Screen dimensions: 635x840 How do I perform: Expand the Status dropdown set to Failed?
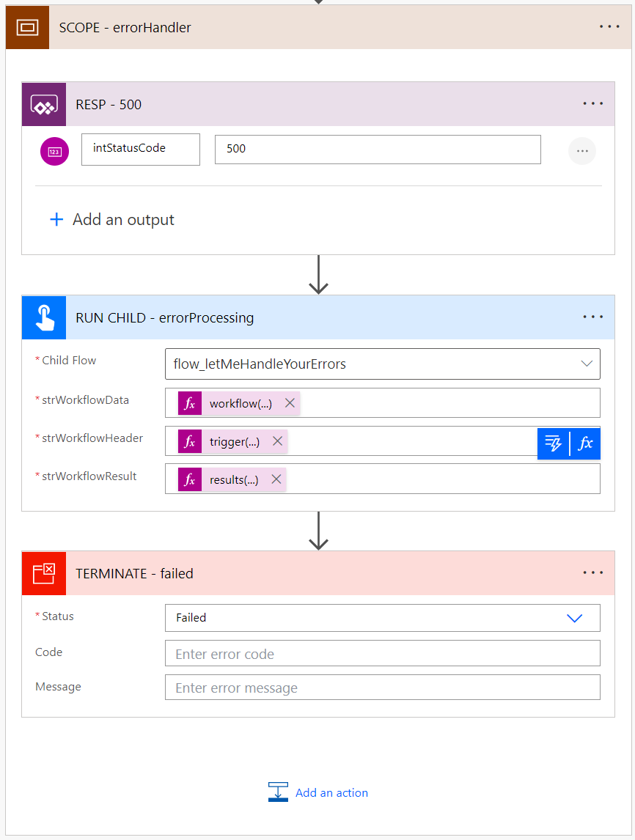(x=575, y=618)
